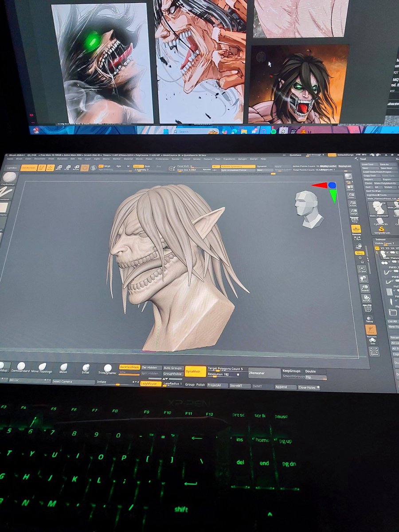
Task: Click the DynaMesh button
Action: 196,372
